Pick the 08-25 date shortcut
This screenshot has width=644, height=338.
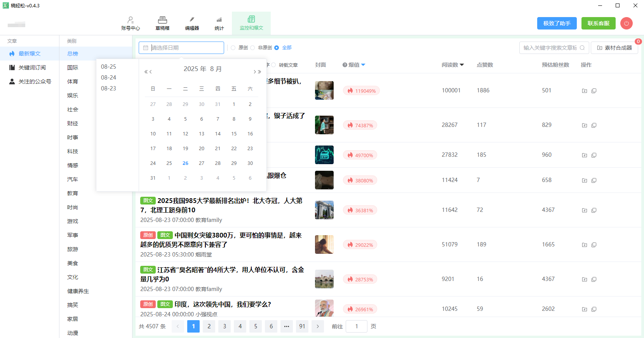108,67
